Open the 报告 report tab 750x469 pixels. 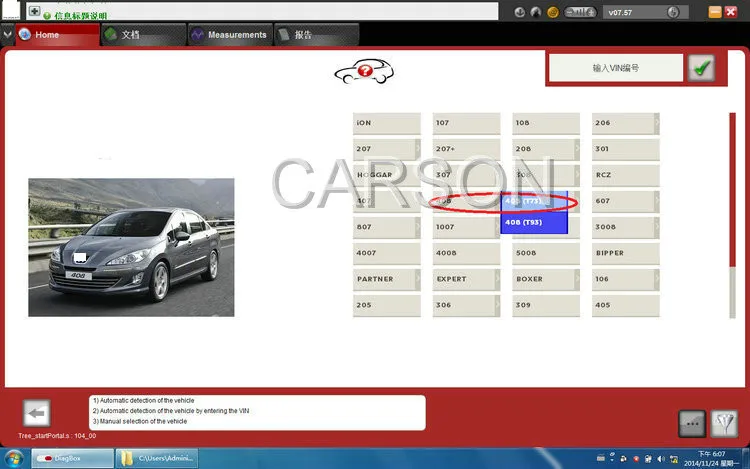pos(317,35)
